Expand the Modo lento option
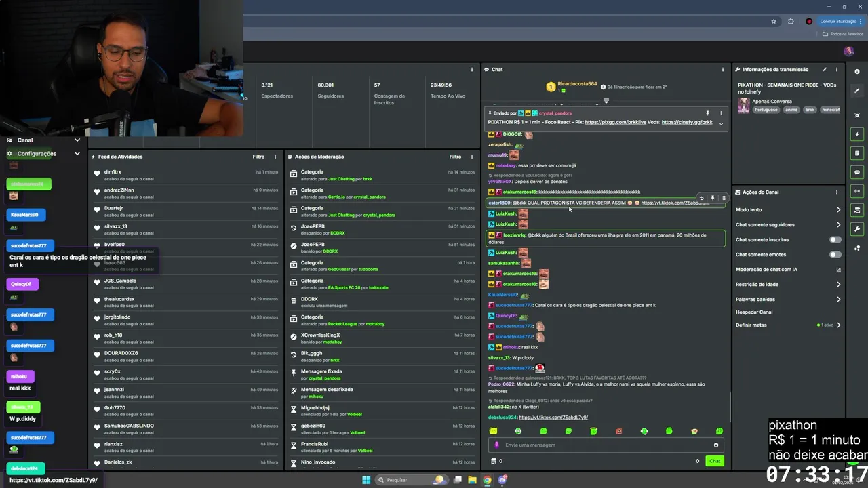The height and width of the screenshot is (488, 868). (x=788, y=209)
